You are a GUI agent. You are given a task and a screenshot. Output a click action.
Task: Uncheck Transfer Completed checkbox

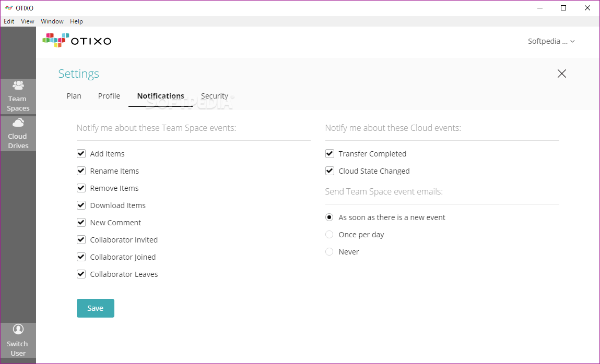pyautogui.click(x=330, y=153)
